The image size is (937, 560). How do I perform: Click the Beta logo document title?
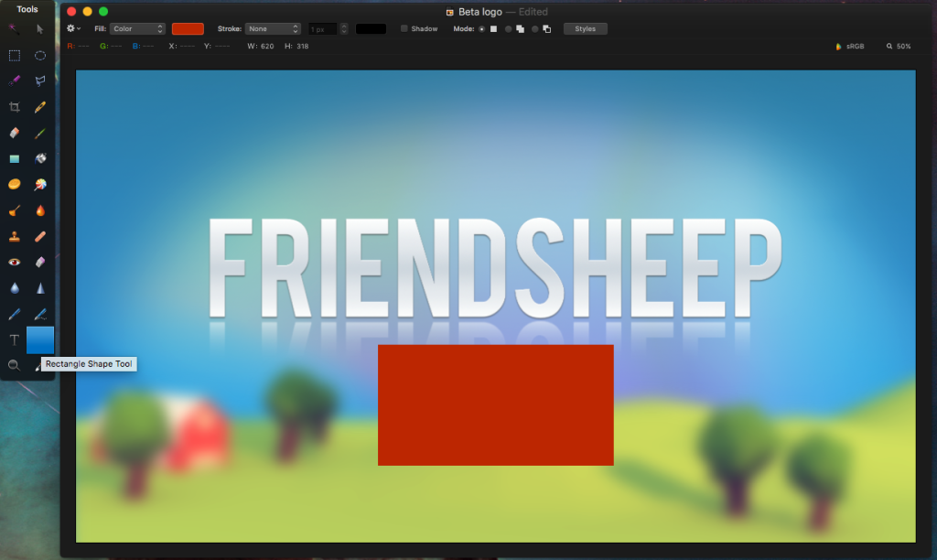[479, 12]
